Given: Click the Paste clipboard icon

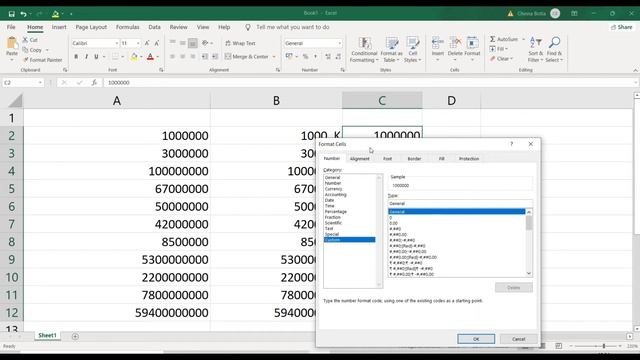Looking at the screenshot, I should [12, 43].
